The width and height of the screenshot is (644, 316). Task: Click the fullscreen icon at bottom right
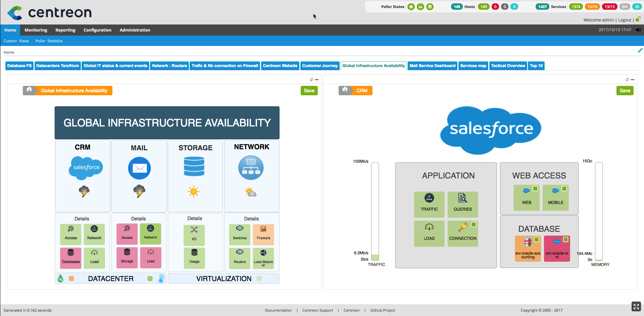pyautogui.click(x=636, y=306)
